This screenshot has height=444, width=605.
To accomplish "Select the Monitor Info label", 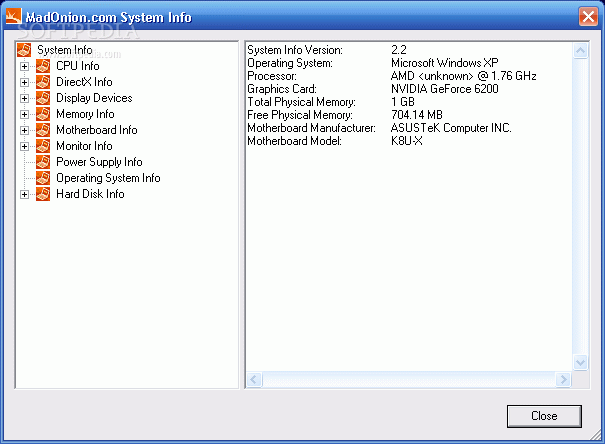I will pos(84,146).
